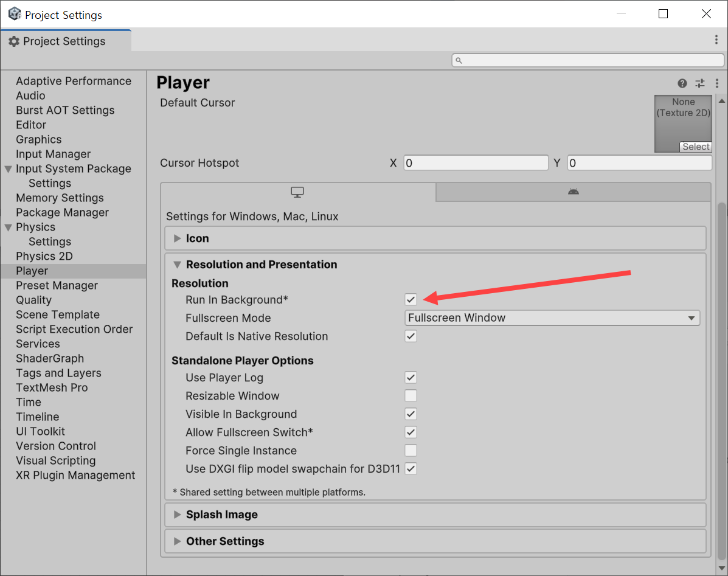728x576 pixels.
Task: Open Burst AOT Settings
Action: pyautogui.click(x=65, y=111)
